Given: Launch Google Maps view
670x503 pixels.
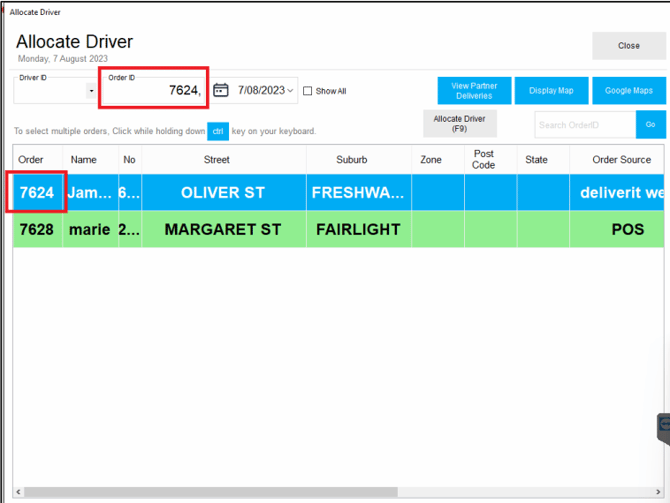Looking at the screenshot, I should click(x=628, y=90).
